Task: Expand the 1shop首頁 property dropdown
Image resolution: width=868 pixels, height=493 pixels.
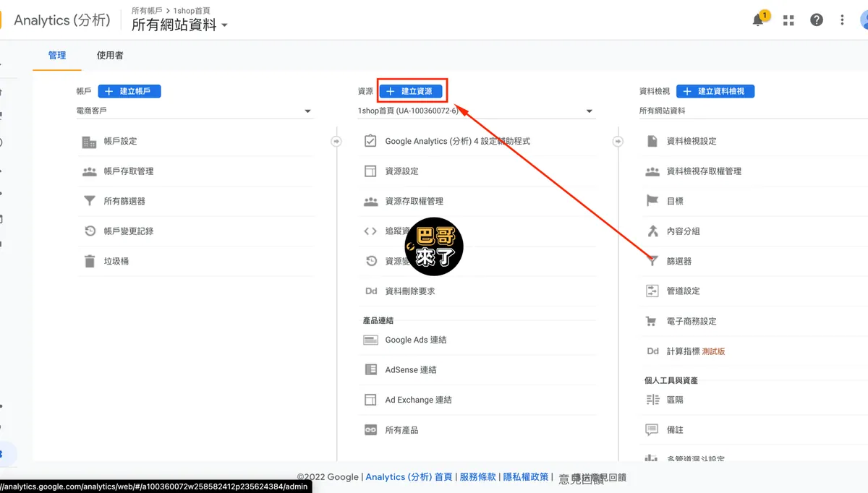Action: [x=476, y=111]
